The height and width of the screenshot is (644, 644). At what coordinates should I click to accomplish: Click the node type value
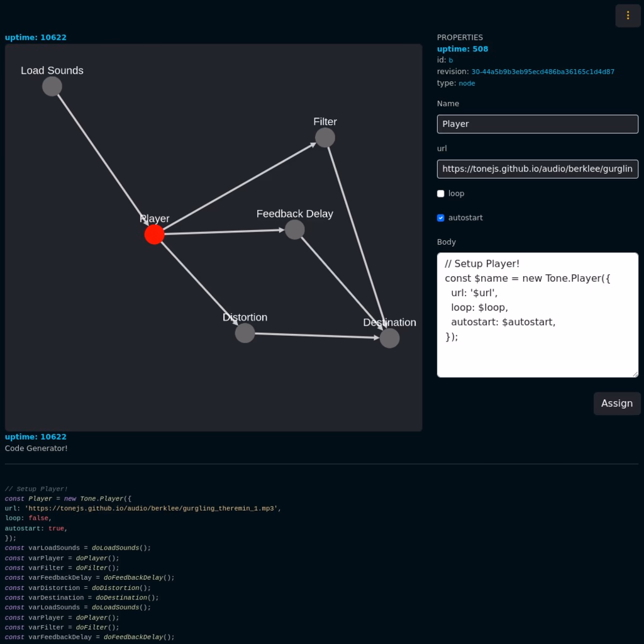tap(467, 83)
